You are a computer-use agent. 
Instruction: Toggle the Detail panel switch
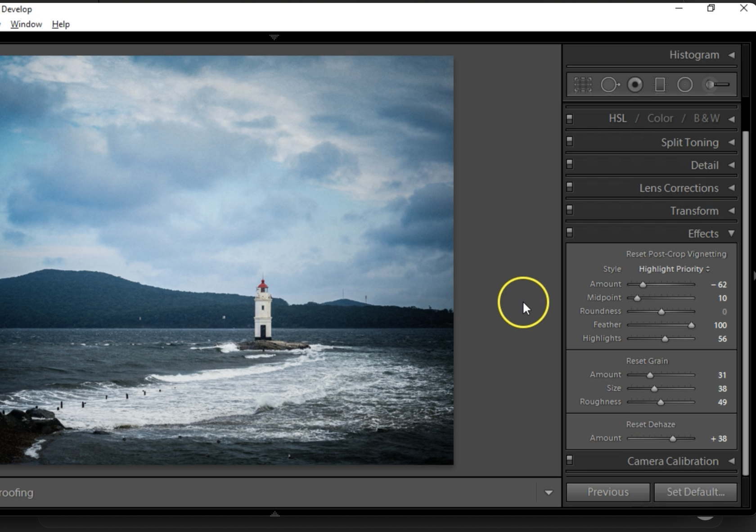coord(570,164)
